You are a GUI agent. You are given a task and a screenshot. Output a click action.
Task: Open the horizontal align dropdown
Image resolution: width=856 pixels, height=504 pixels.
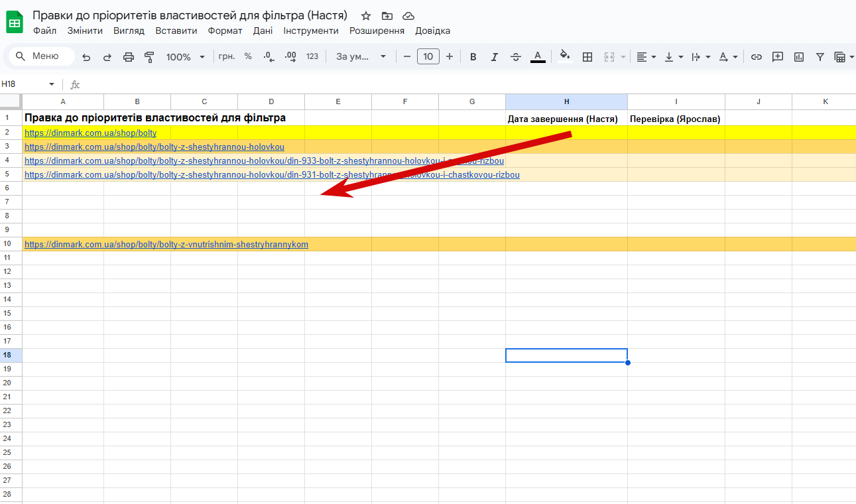(x=646, y=57)
